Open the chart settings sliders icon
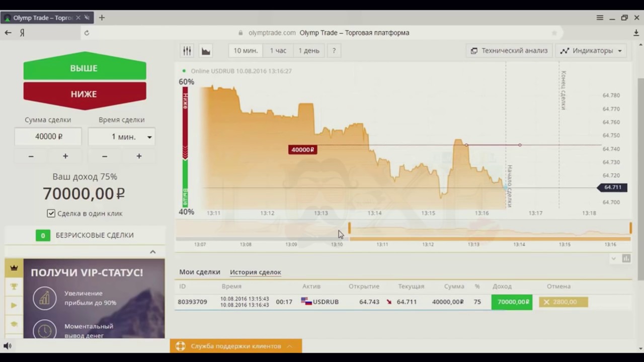This screenshot has height=362, width=644. pos(187,51)
